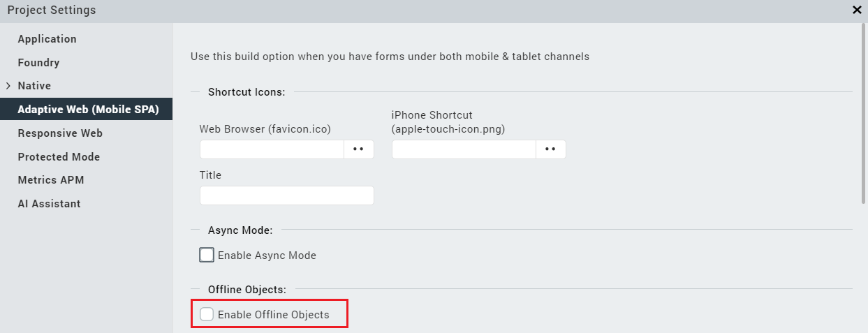
Task: Expand the Native settings chevron
Action: (x=8, y=86)
